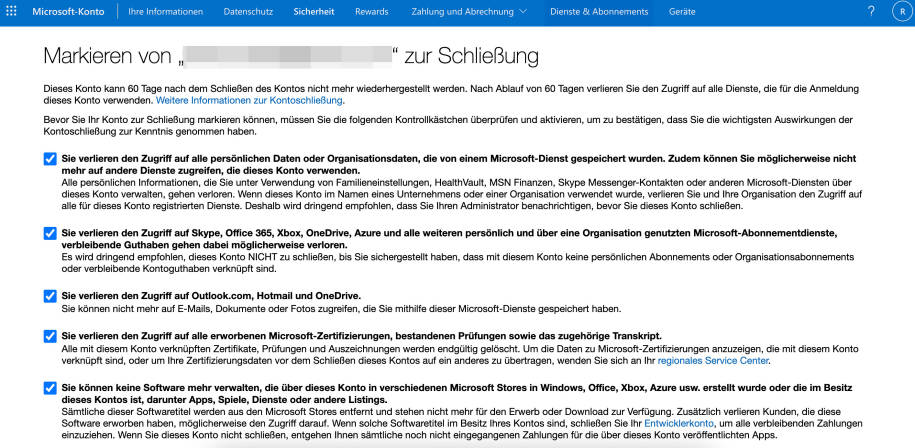This screenshot has width=915, height=448.
Task: Open the regionales Service Center link
Action: 713,361
